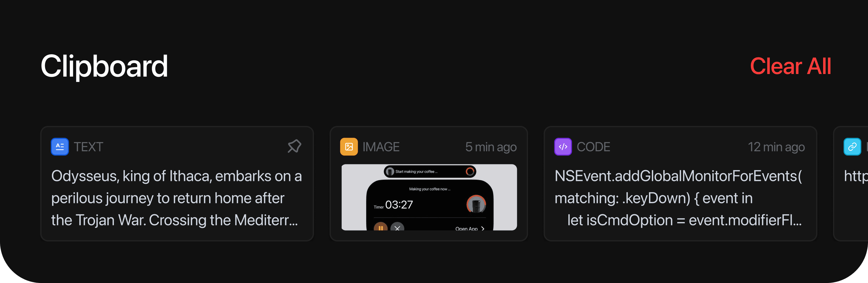This screenshot has height=283, width=868.
Task: Click the 12 min ago timestamp
Action: tap(776, 147)
